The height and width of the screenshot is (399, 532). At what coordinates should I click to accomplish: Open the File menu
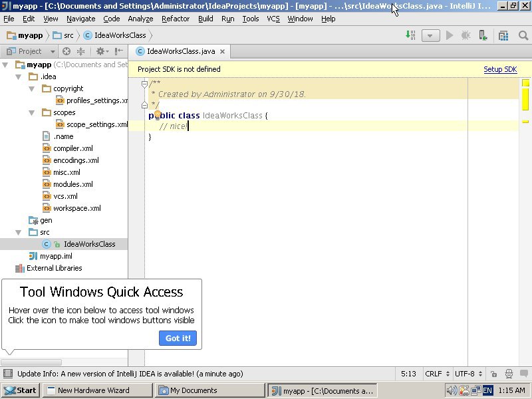click(9, 19)
